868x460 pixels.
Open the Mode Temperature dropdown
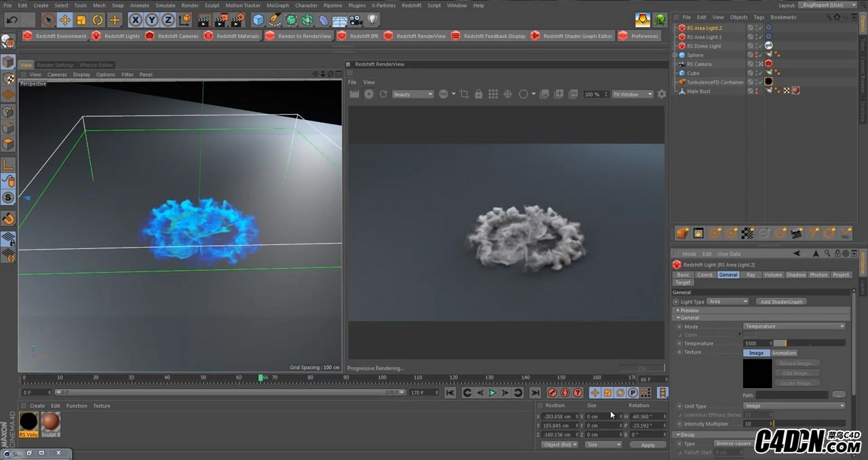795,326
